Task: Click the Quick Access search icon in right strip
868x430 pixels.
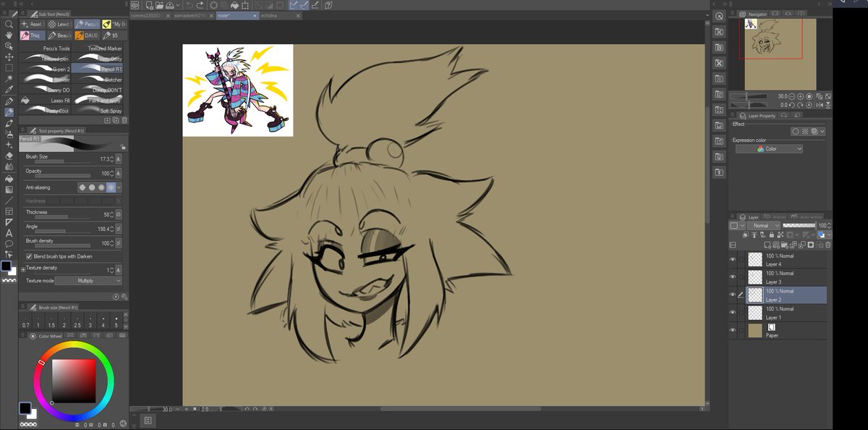Action: [x=719, y=16]
